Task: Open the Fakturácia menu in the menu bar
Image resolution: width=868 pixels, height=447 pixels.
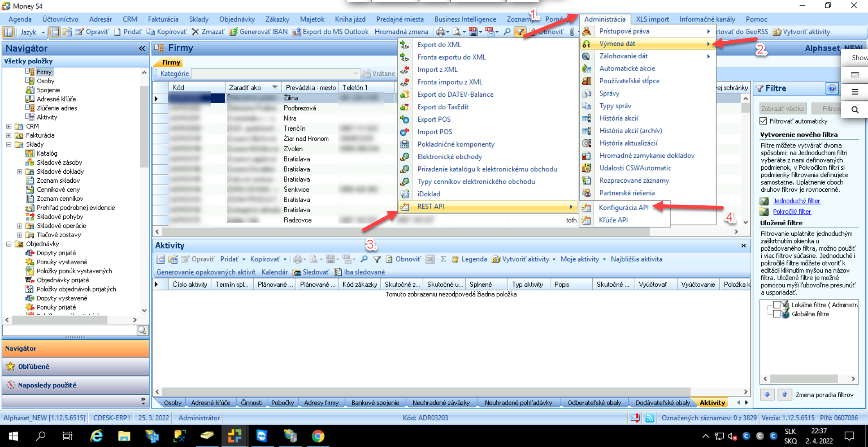Action: pyautogui.click(x=163, y=19)
